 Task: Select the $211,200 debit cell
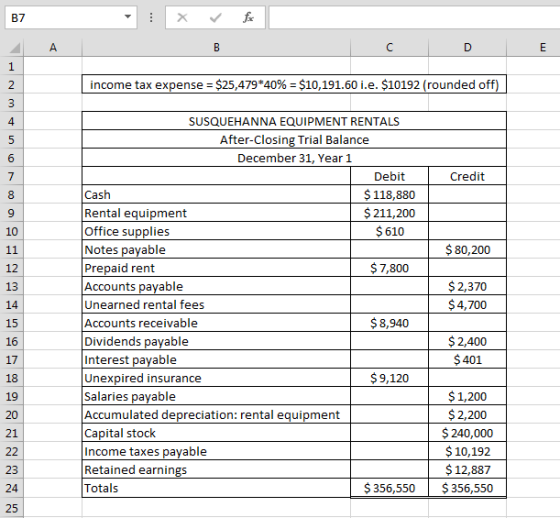(389, 213)
